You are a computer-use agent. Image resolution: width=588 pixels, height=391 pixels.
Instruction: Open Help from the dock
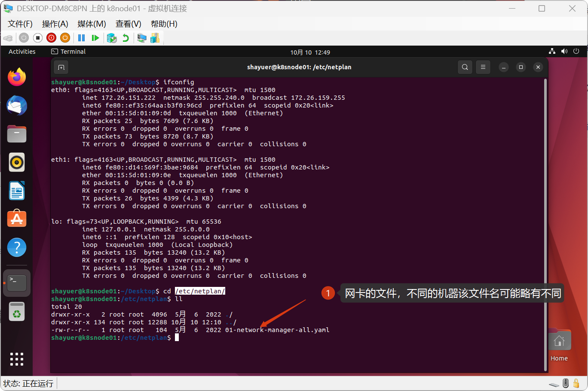point(17,247)
